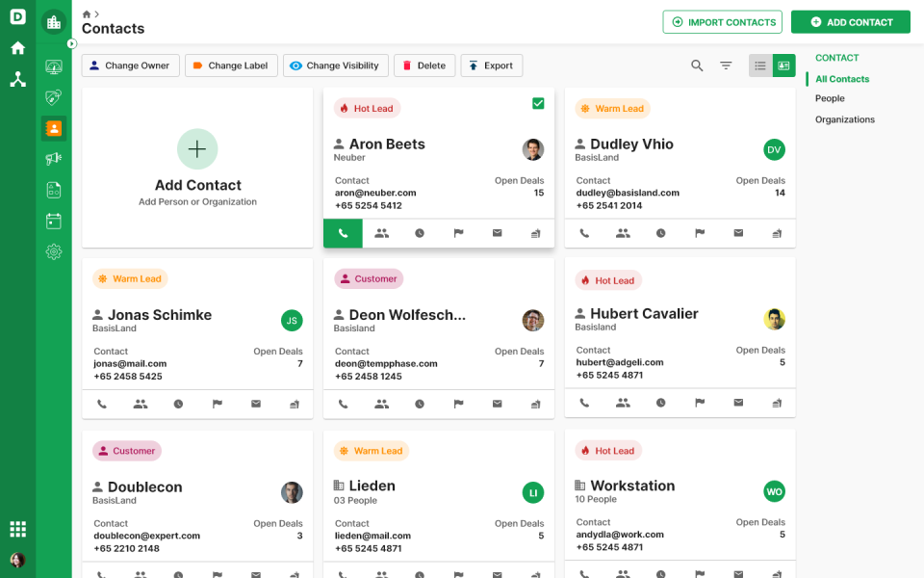This screenshot has width=924, height=578.
Task: Click Change Label button
Action: pos(231,66)
